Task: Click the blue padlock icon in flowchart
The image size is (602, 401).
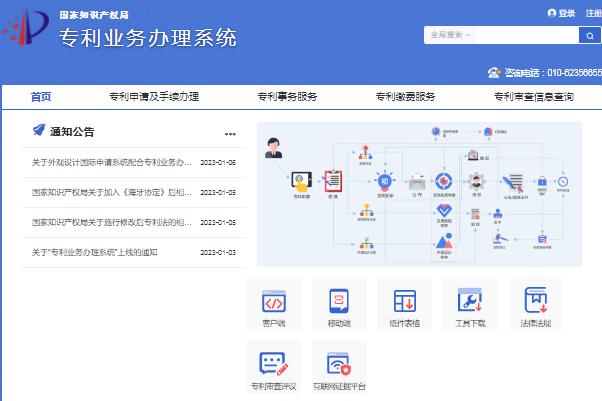Action: click(x=542, y=181)
